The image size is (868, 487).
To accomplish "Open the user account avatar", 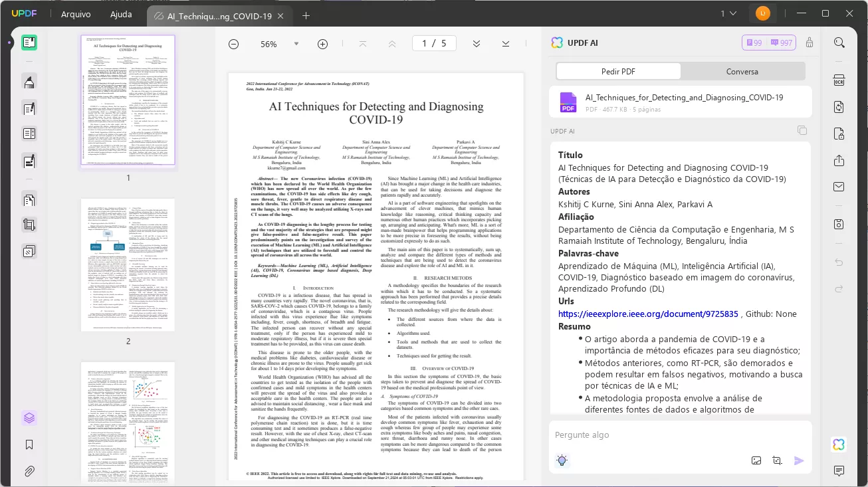I will pyautogui.click(x=762, y=13).
